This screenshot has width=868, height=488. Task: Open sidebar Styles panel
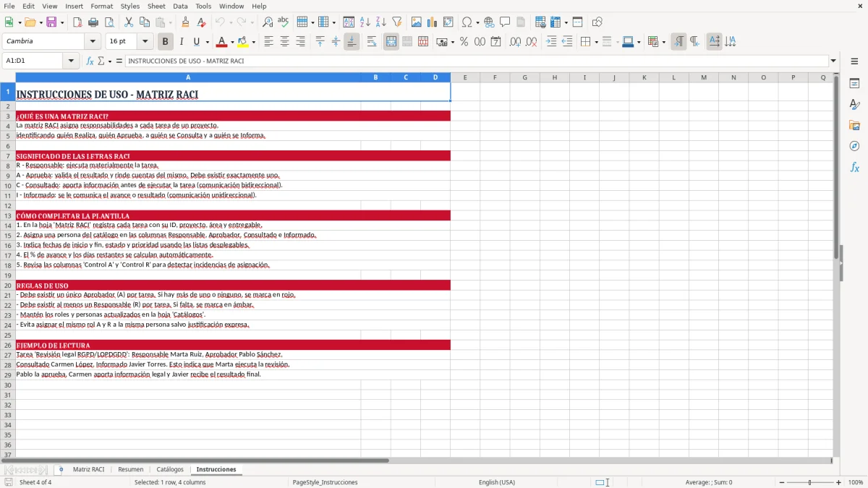tap(854, 105)
